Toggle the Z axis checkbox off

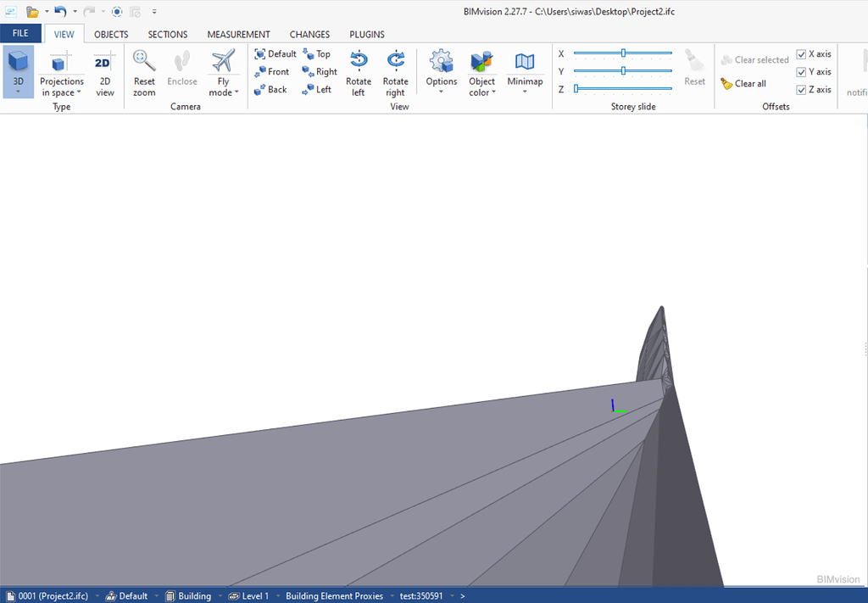click(x=802, y=89)
